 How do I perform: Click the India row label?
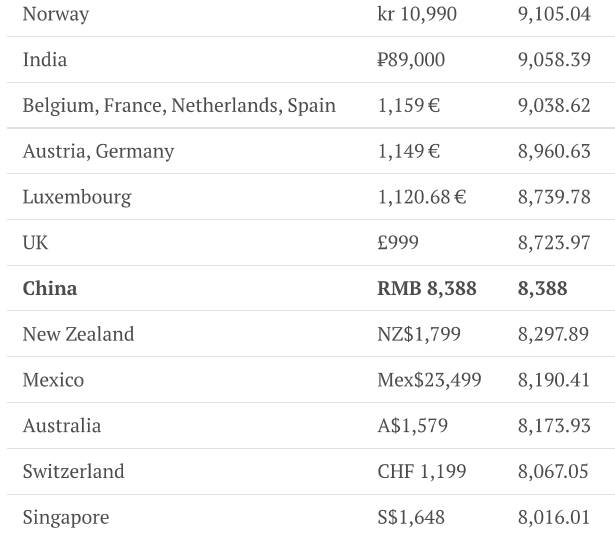click(45, 60)
